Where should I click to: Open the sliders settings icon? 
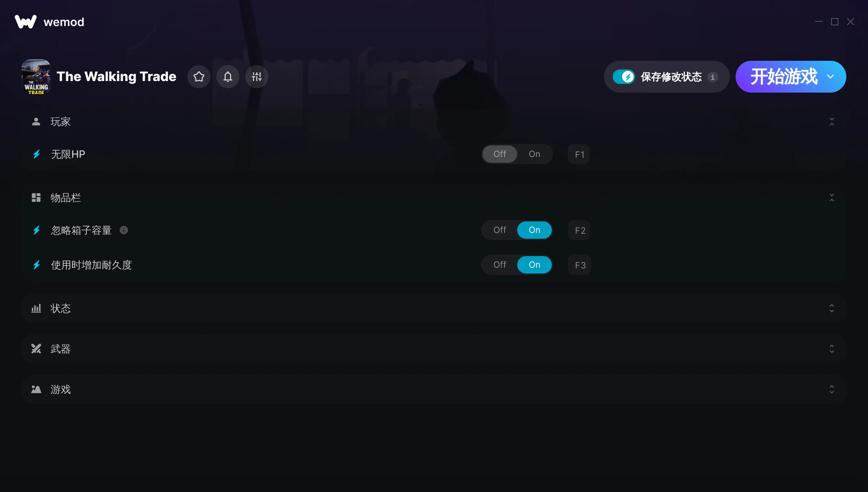pos(256,77)
